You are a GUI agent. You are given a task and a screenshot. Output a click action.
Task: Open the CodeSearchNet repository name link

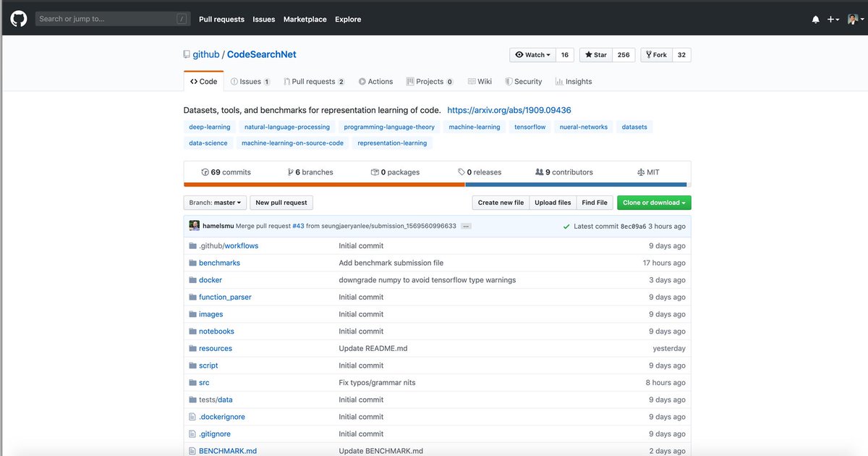pos(262,54)
